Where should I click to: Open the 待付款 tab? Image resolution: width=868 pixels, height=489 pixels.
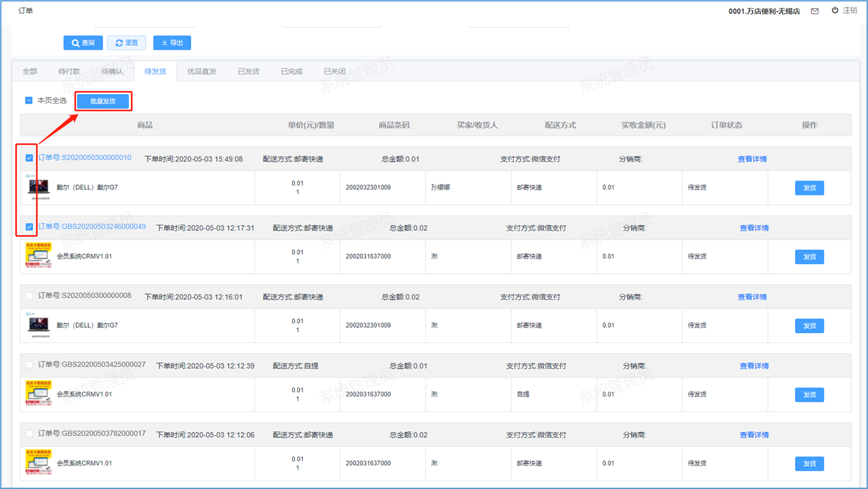(69, 72)
